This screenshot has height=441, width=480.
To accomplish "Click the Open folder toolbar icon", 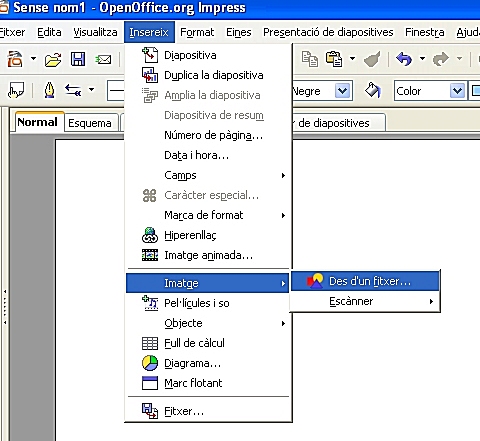I will [53, 59].
